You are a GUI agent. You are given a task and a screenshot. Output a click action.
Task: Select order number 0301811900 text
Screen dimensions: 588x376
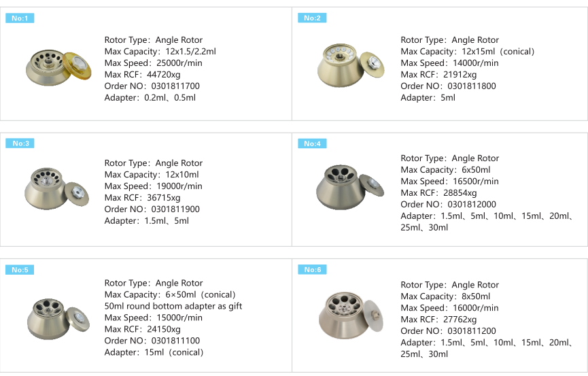(x=175, y=209)
